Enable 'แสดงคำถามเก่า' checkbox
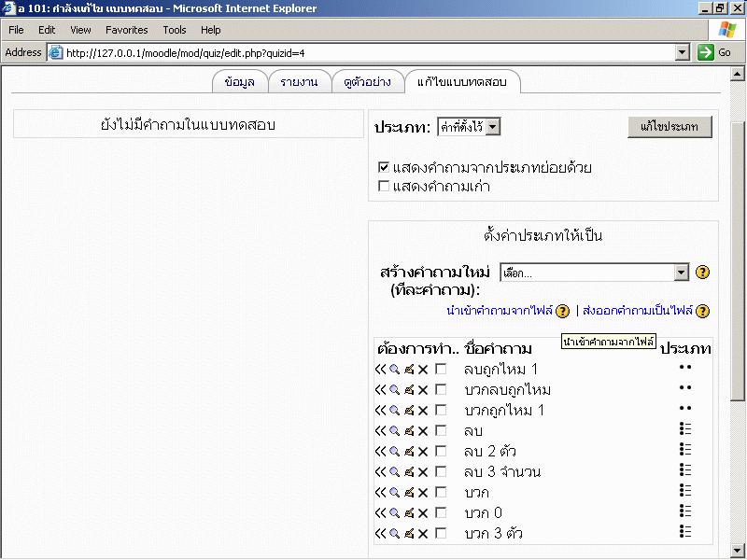 (x=384, y=187)
